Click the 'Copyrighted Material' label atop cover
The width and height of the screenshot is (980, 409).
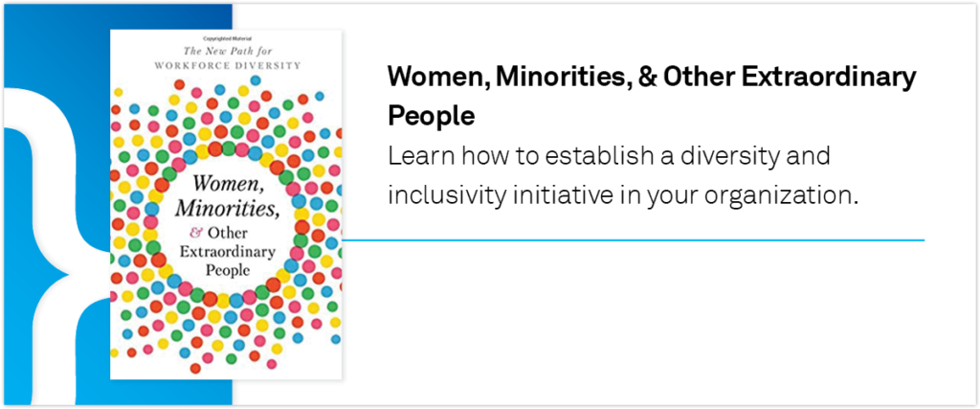pos(226,37)
